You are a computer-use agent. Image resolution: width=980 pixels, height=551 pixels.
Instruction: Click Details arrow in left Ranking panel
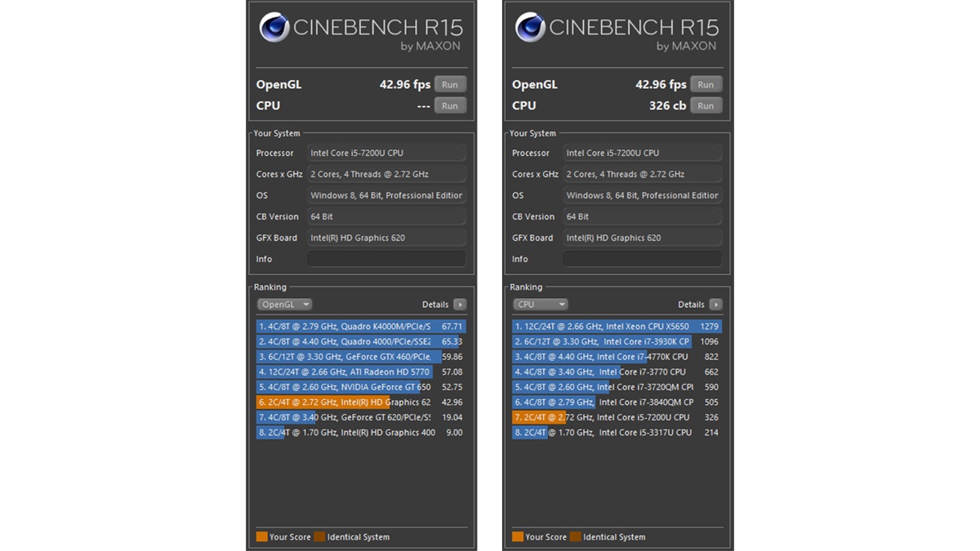460,304
